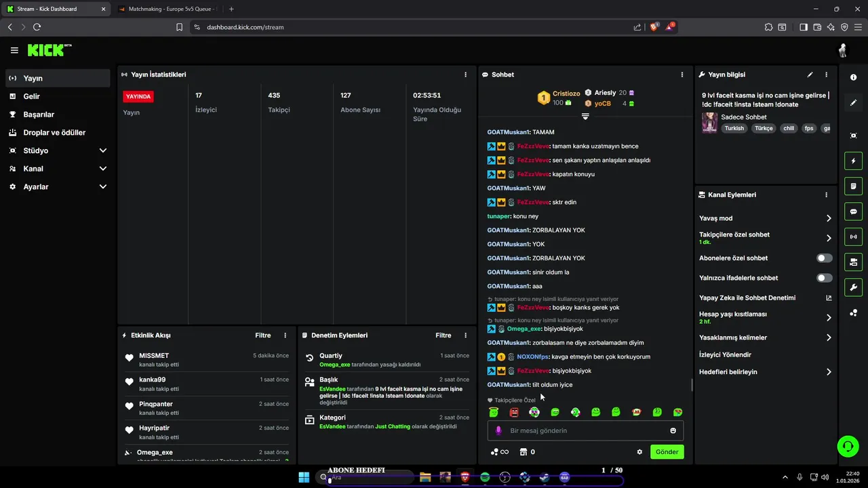Open Droplar ve ödüller in sidebar

[58, 132]
